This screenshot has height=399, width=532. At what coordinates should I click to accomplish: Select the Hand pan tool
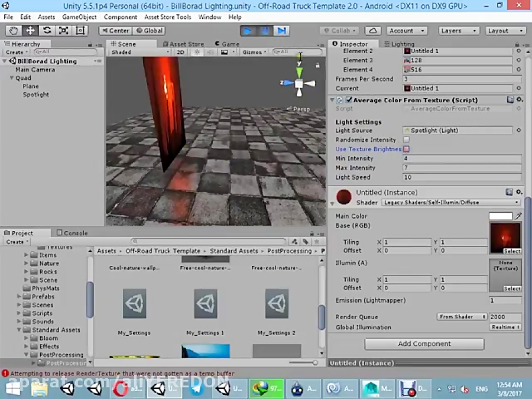13,30
